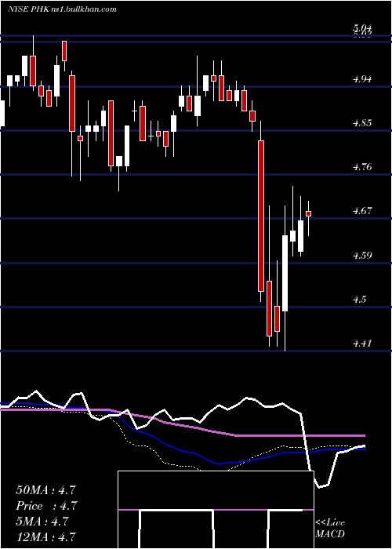Click the 4.94 price axis label
The image size is (392, 549).
362,78
